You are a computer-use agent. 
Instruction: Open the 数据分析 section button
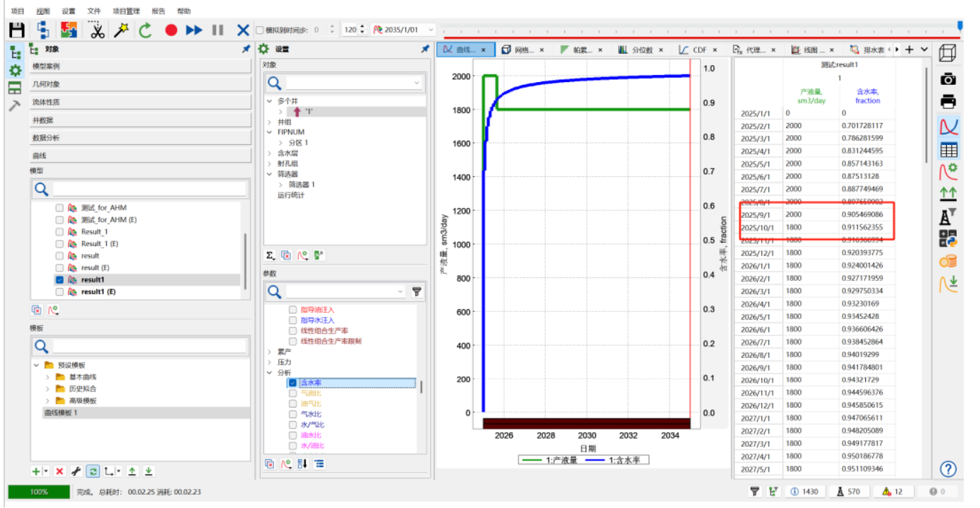pyautogui.click(x=141, y=138)
